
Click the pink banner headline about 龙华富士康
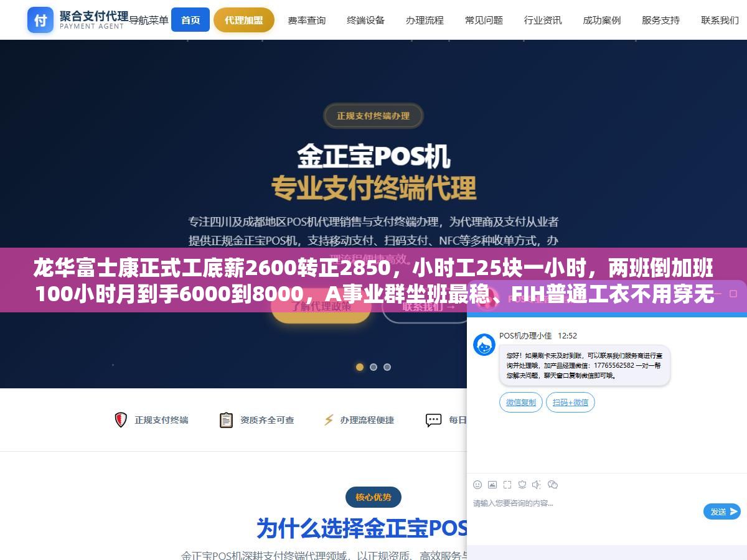374,281
